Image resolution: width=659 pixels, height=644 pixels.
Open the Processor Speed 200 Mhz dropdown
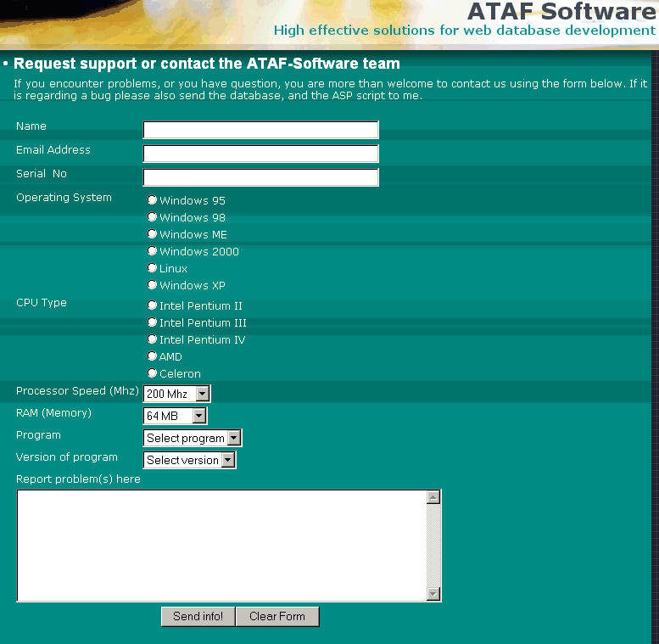pyautogui.click(x=177, y=394)
